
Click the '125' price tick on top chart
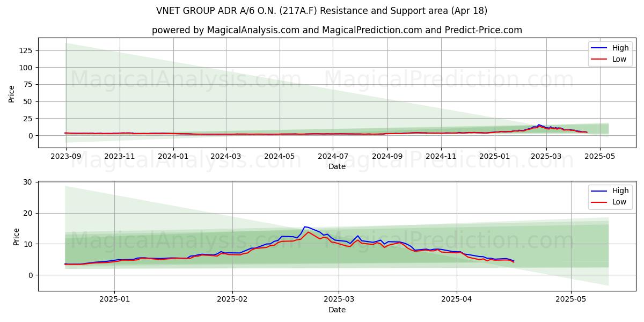26,50
